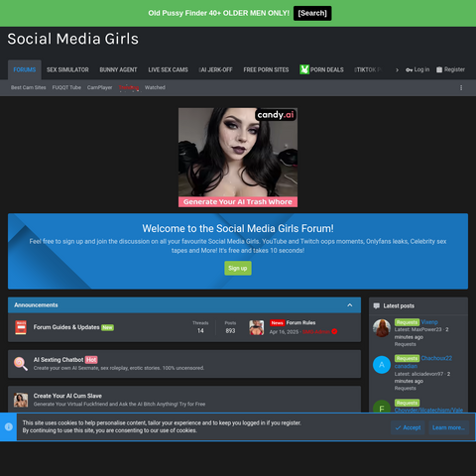Click the Old Pussy Finder banner text
The width and height of the screenshot is (476, 476).
[218, 13]
